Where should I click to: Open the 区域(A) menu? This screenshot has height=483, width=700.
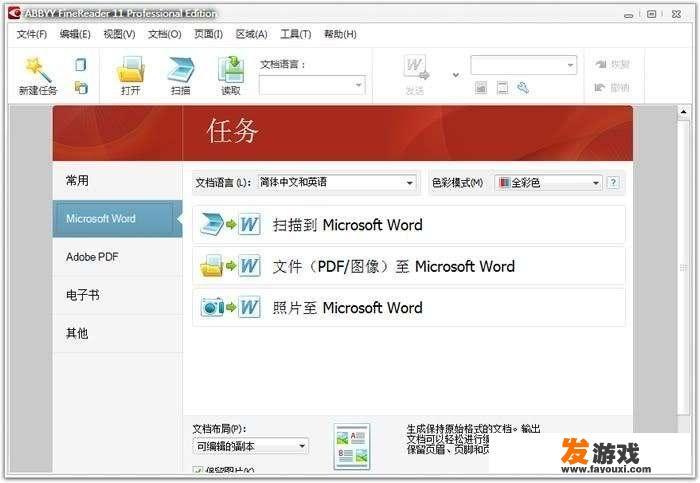click(x=252, y=34)
